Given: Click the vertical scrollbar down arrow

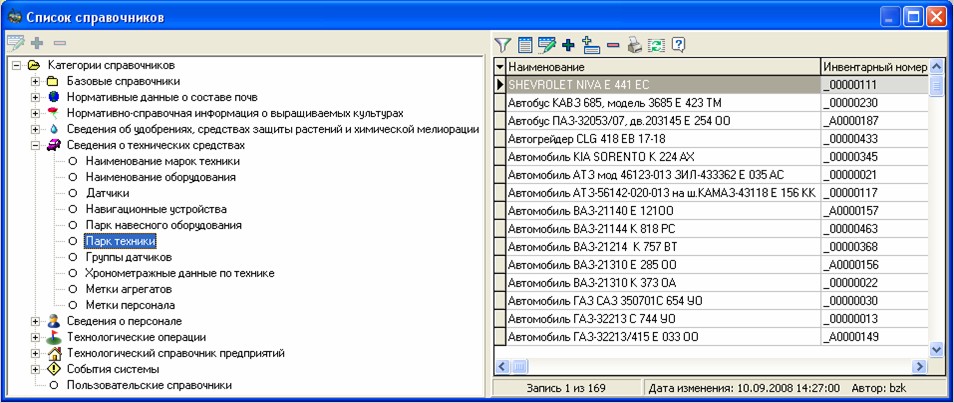Looking at the screenshot, I should click(936, 349).
